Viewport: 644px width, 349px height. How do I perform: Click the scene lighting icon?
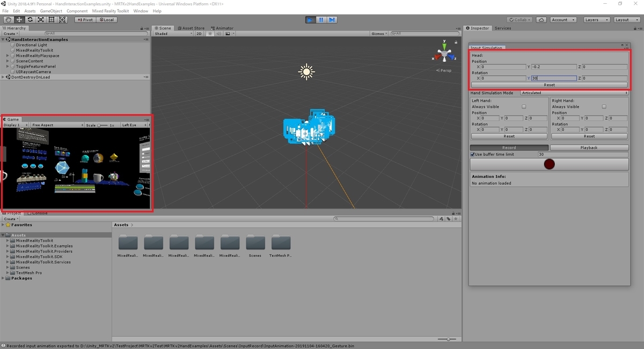coord(210,33)
